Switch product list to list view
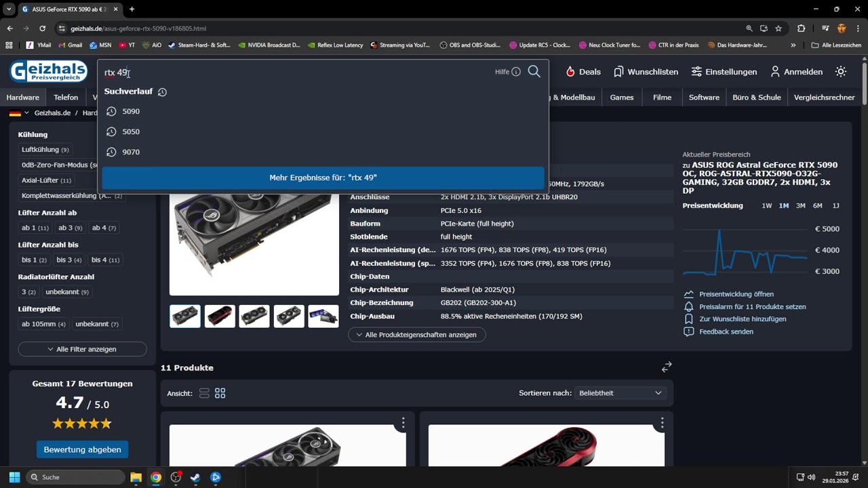This screenshot has width=868, height=488. pos(204,393)
